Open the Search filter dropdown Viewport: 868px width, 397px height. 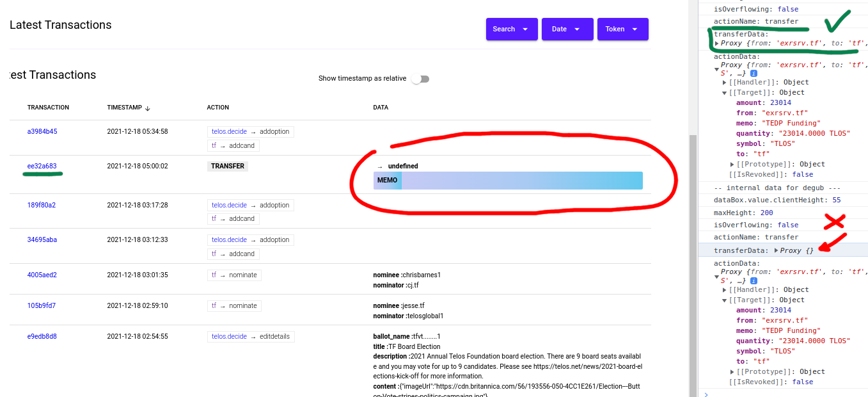pos(512,29)
